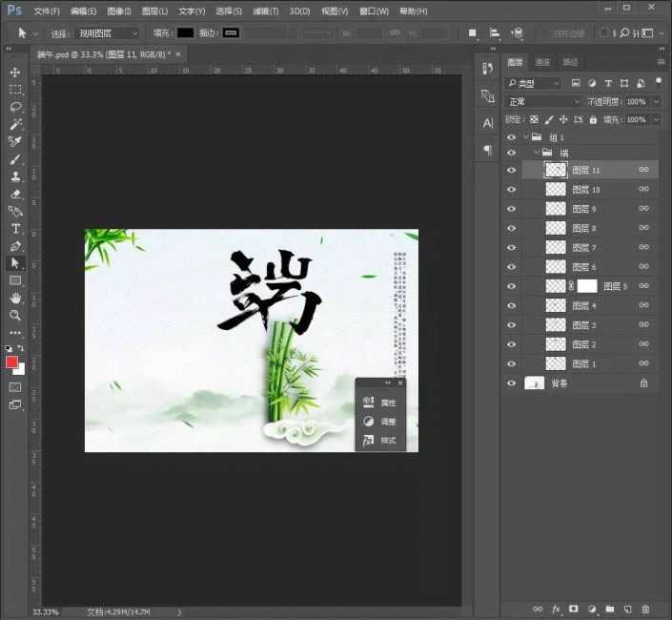
Task: Select the 图层 4 layer thumbnail
Action: point(556,305)
